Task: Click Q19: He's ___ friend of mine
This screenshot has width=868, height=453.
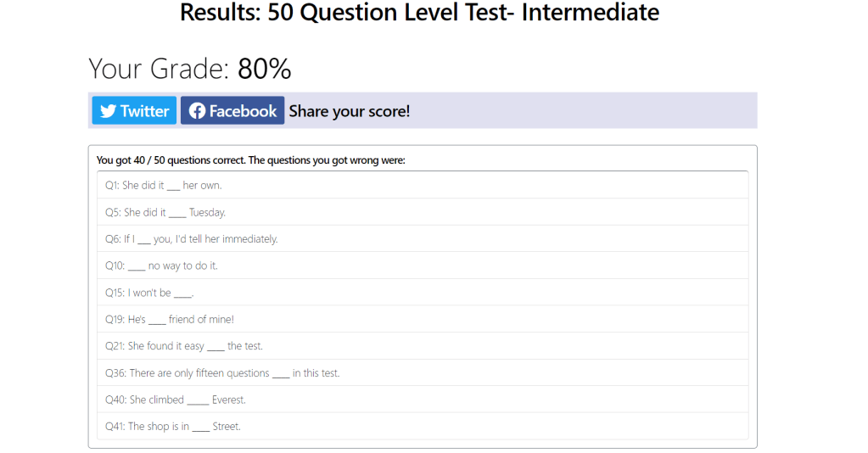Action: coord(170,319)
